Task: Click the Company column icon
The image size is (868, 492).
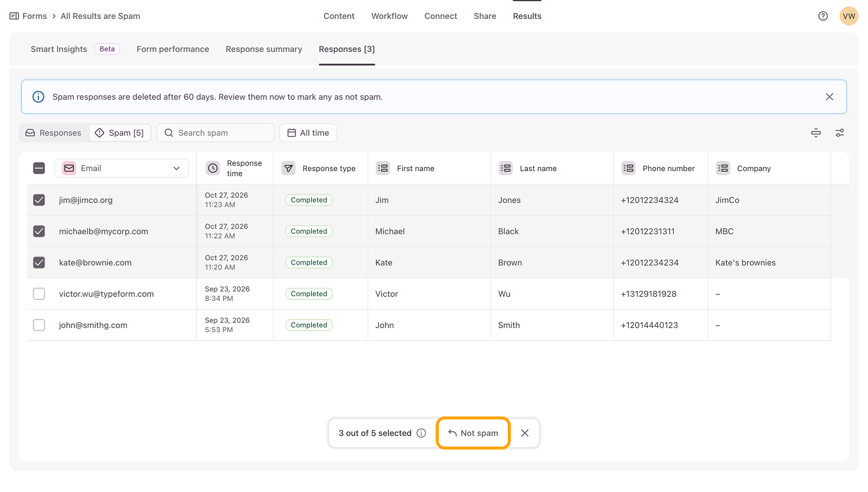Action: pos(723,168)
